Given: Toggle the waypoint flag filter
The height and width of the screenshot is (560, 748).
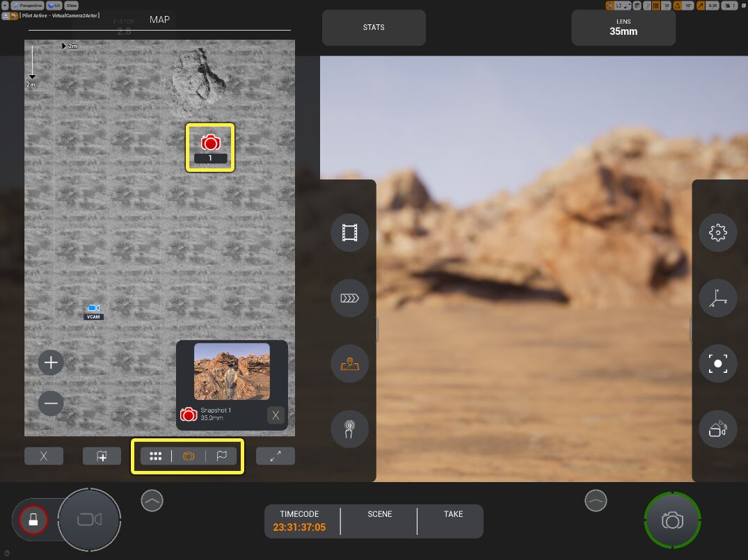Looking at the screenshot, I should coord(222,456).
